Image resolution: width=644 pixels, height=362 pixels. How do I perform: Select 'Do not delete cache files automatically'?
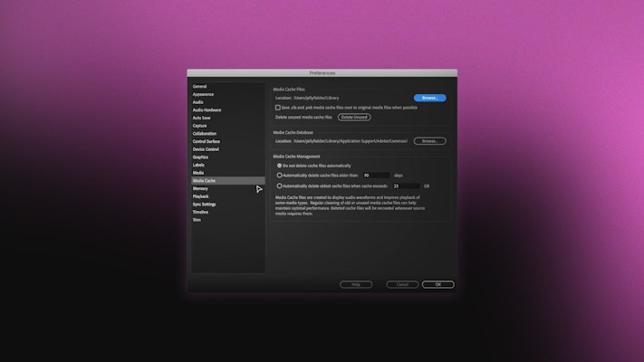click(279, 166)
